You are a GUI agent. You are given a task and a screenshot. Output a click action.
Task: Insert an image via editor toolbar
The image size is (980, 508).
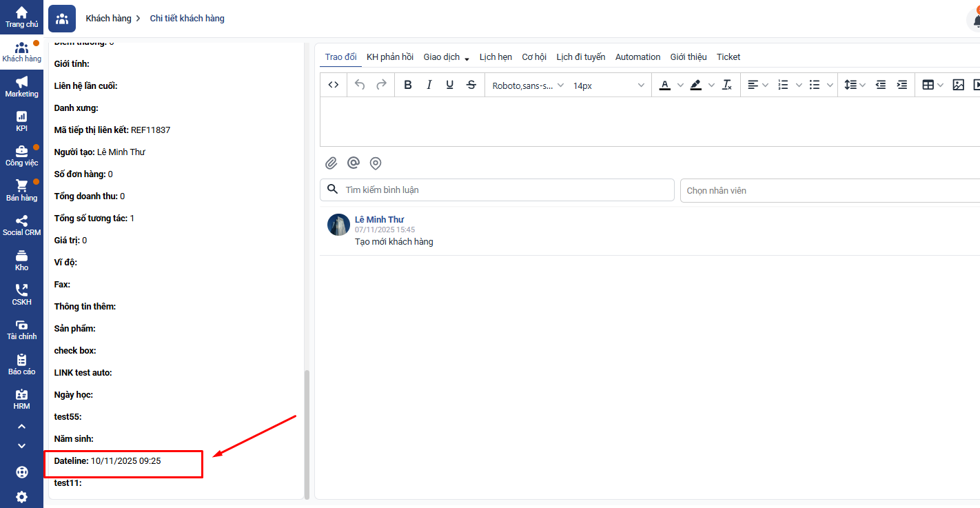[958, 85]
